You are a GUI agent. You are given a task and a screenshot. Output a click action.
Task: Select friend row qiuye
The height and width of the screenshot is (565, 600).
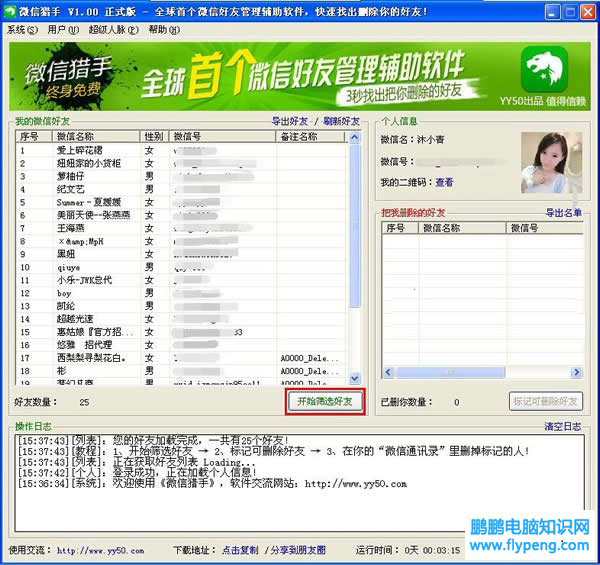pos(181,267)
